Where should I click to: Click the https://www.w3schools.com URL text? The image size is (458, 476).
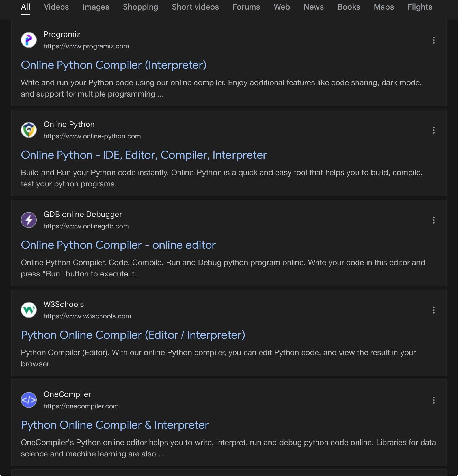tap(87, 316)
